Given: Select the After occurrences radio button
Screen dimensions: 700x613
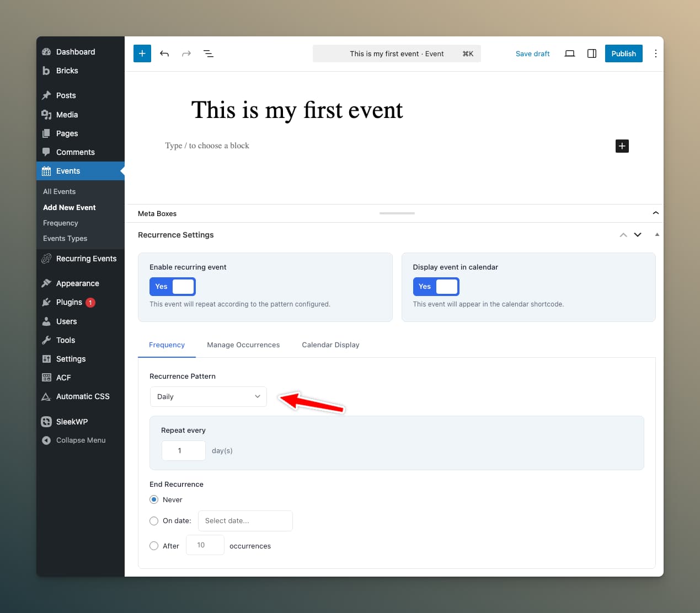Looking at the screenshot, I should [x=154, y=546].
